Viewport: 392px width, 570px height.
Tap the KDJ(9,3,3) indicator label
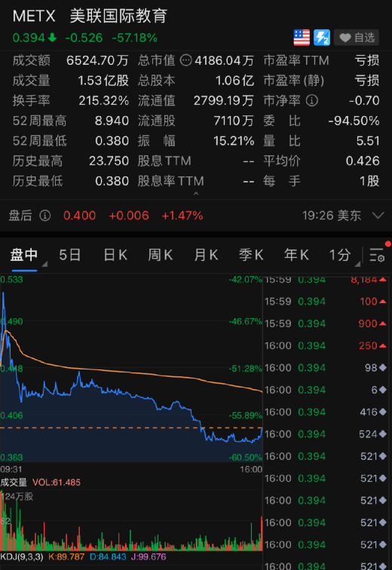click(22, 556)
